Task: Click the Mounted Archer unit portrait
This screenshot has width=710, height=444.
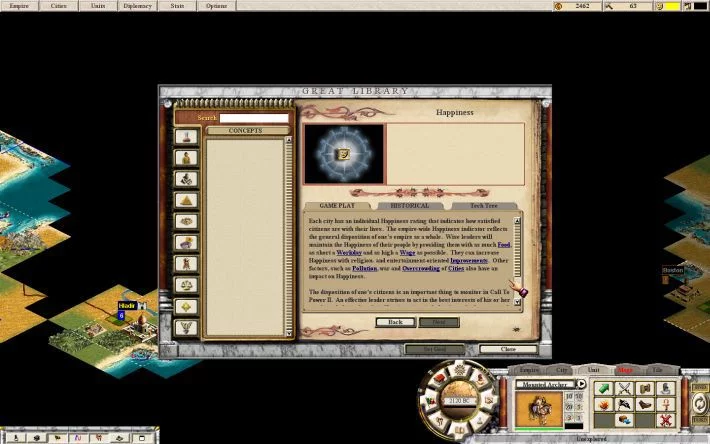Action: tap(539, 409)
